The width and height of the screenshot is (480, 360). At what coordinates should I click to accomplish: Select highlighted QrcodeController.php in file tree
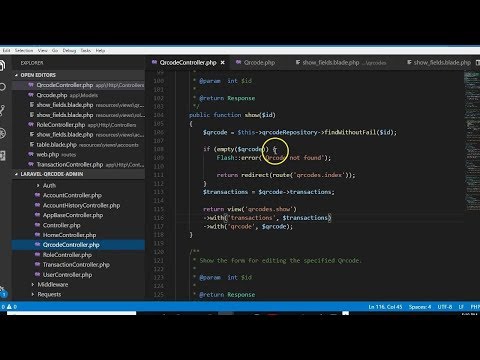(x=78, y=245)
